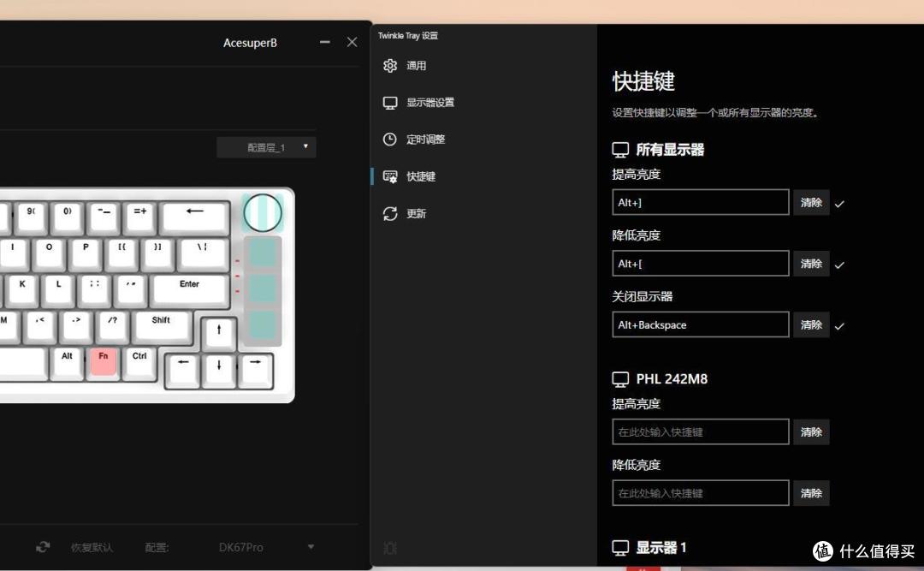Select the P key on virtual keyboard
The image size is (924, 571).
click(86, 253)
